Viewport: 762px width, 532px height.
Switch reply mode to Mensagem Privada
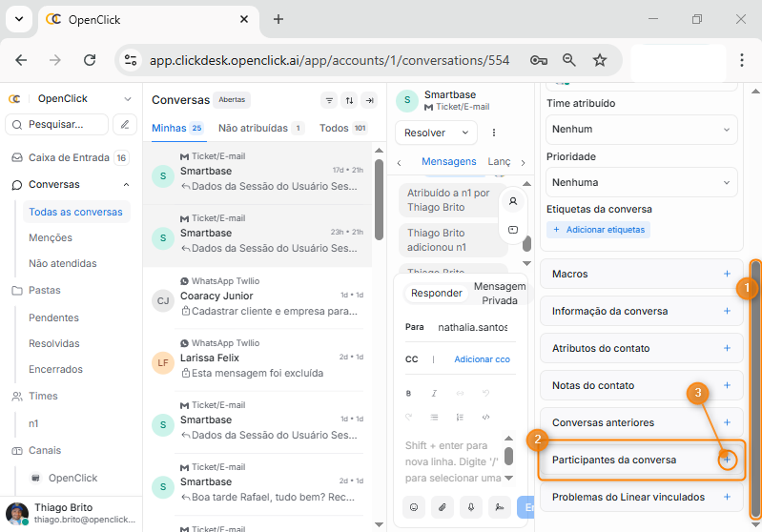[500, 294]
